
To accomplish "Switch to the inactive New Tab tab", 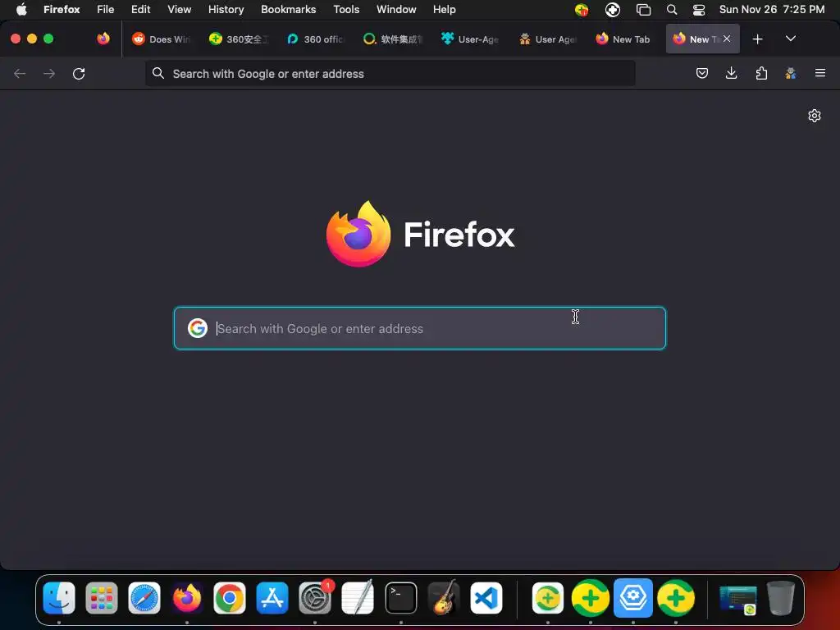I will (x=624, y=39).
